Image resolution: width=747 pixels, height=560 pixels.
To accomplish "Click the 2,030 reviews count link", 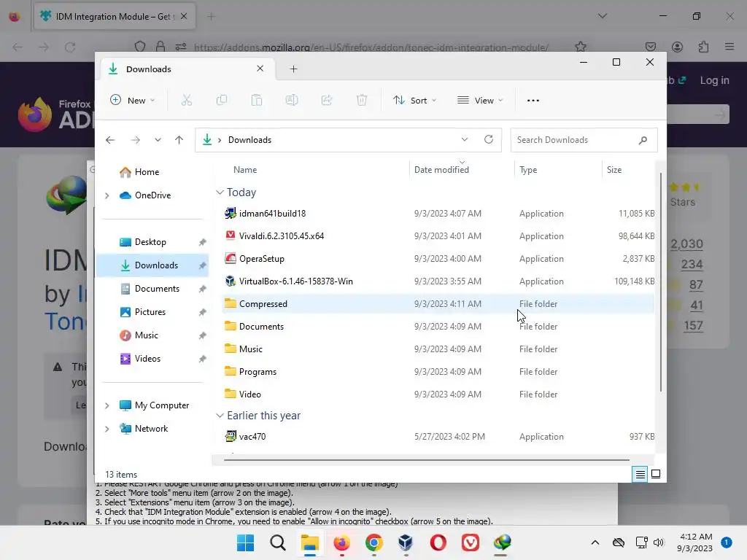I will tap(686, 244).
